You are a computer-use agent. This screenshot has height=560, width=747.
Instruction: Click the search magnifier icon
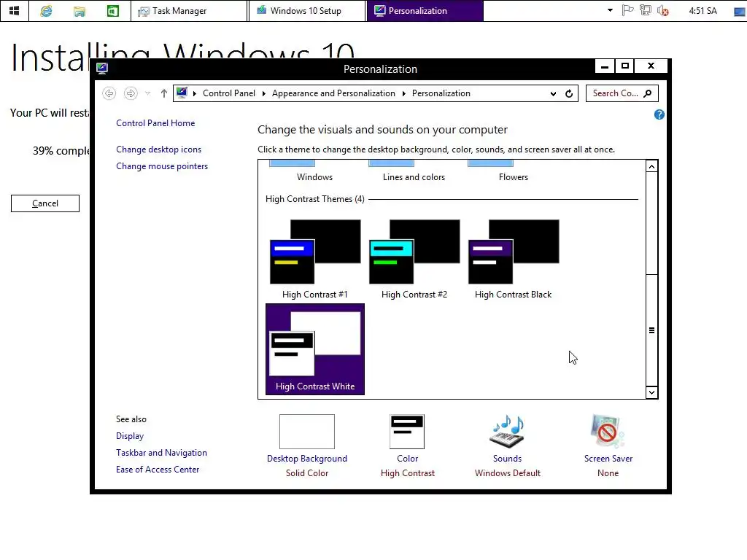pos(648,93)
